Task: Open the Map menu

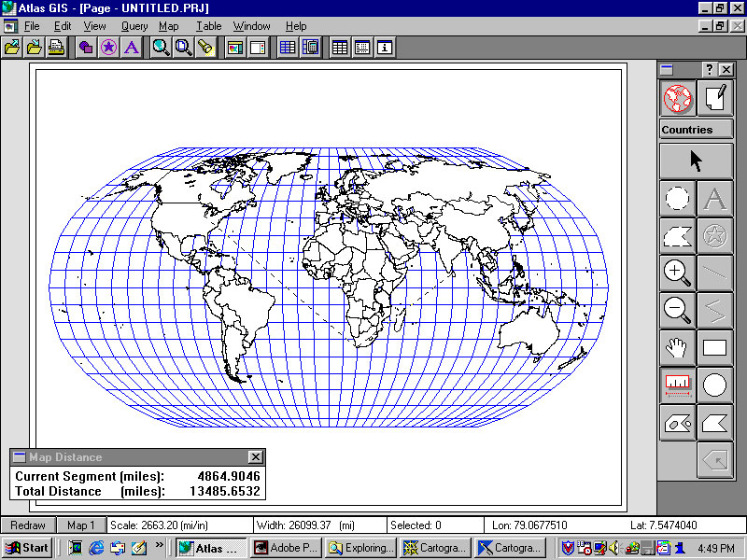Action: (168, 26)
